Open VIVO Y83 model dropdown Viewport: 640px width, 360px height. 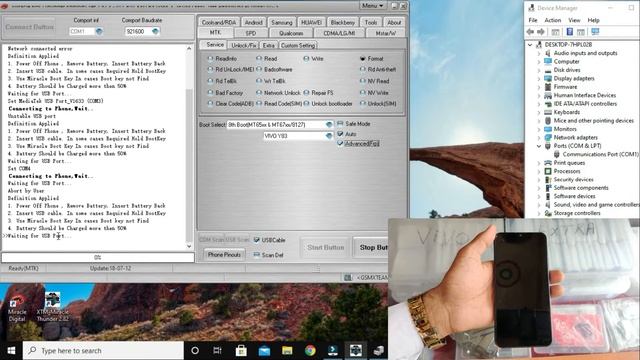[329, 136]
